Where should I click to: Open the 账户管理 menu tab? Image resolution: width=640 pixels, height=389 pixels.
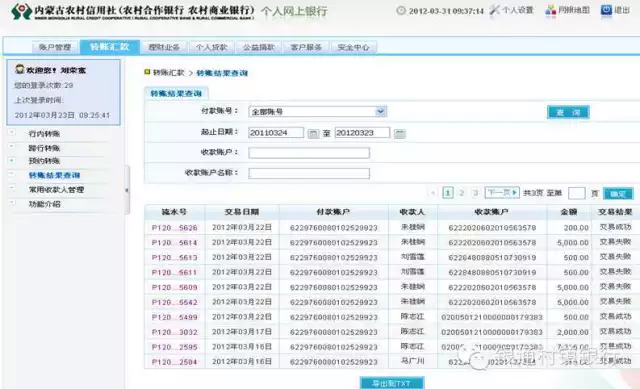pyautogui.click(x=55, y=47)
